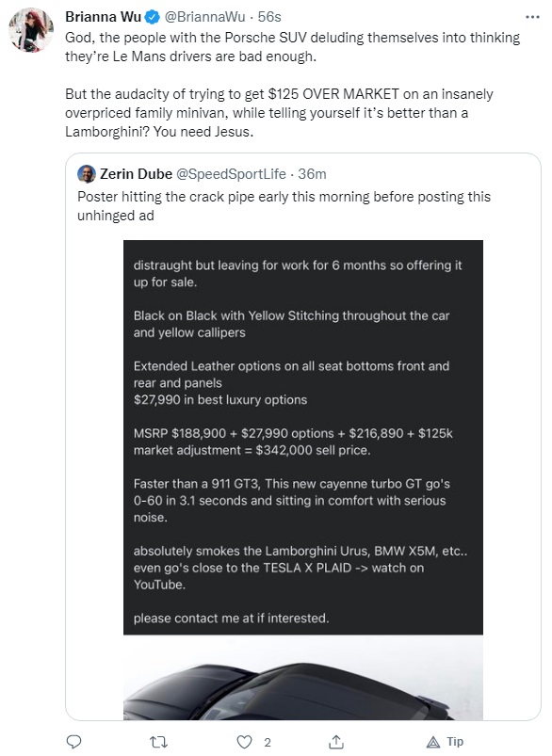The image size is (552, 756).
Task: Click the reply speech bubble icon
Action: [73, 742]
